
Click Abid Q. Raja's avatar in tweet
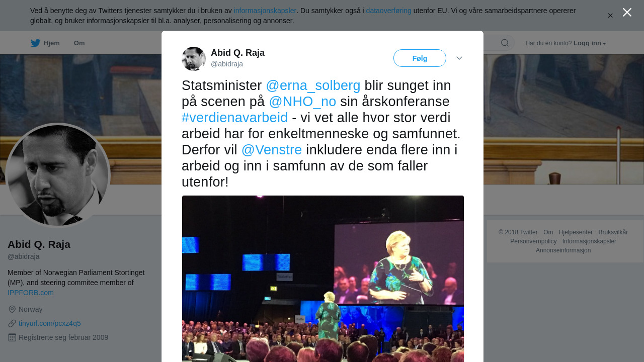194,59
